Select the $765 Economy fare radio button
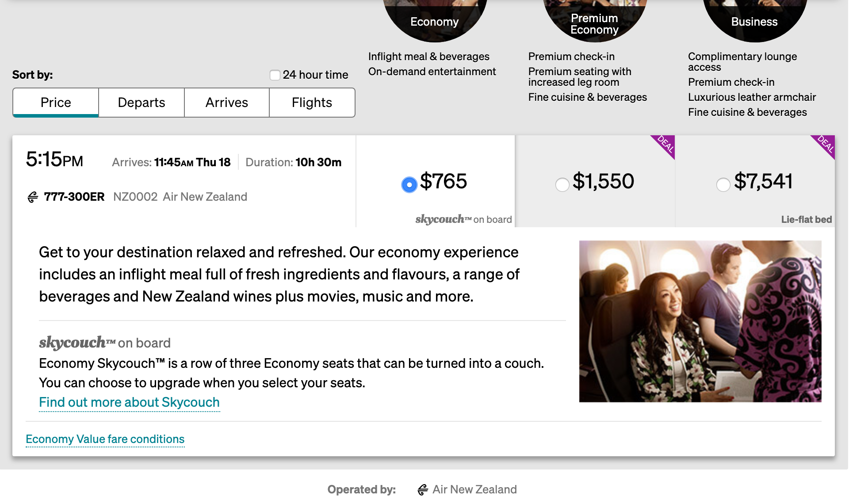Screen dimensions: 849x504 [x=409, y=184]
